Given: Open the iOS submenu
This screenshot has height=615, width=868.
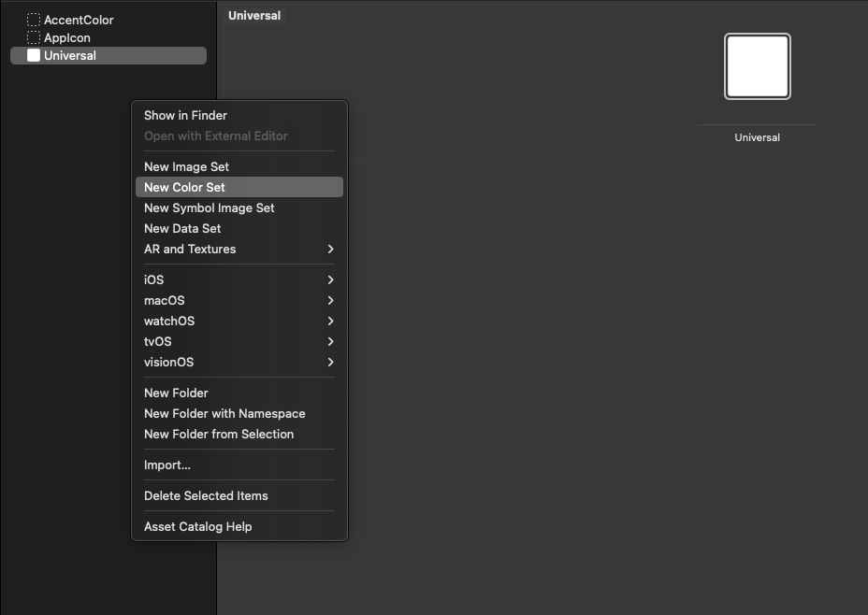Looking at the screenshot, I should [239, 279].
